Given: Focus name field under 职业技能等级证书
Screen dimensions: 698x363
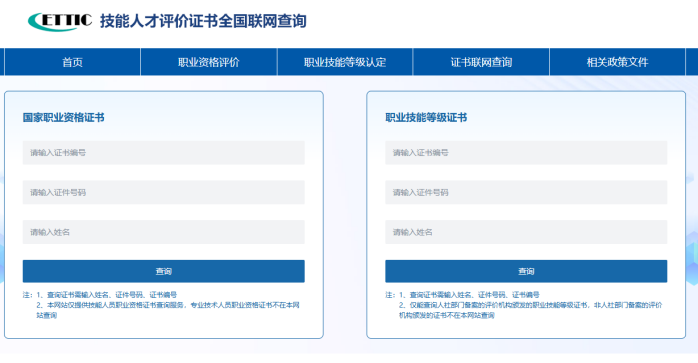Looking at the screenshot, I should pos(526,232).
